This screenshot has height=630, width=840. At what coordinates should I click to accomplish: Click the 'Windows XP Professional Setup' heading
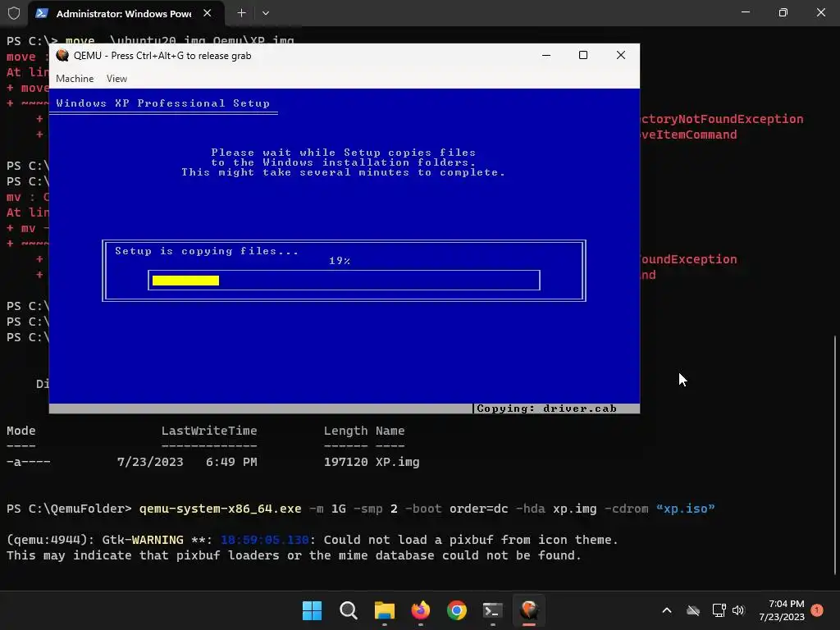[x=163, y=103]
